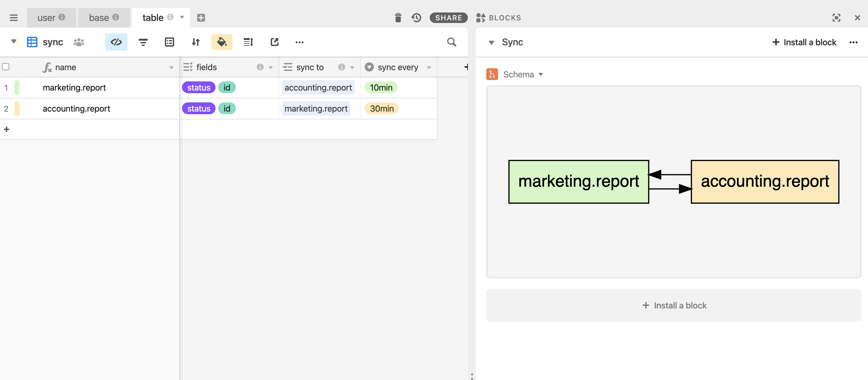
Task: Toggle fullscreen for the blocks panel
Action: click(836, 17)
